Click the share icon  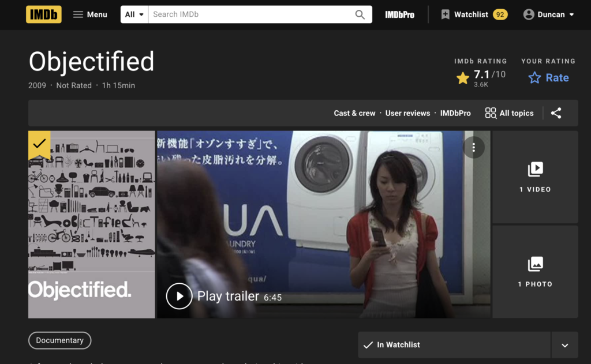tap(556, 113)
